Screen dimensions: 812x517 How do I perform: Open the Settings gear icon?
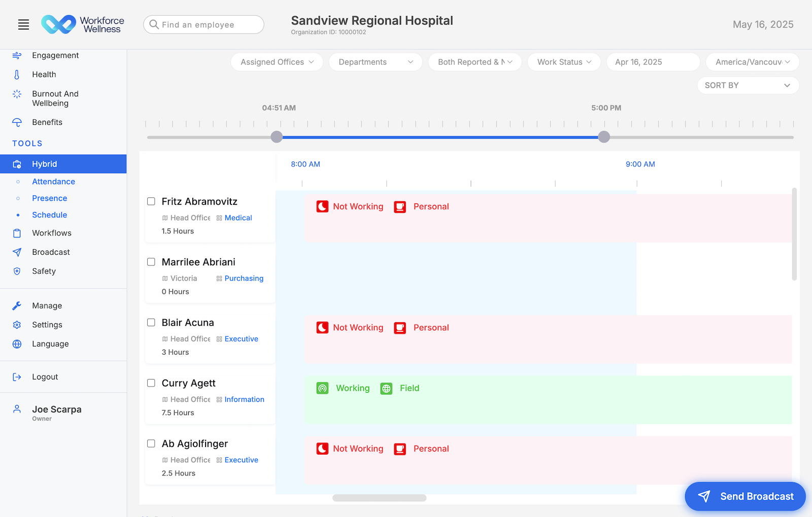pos(17,325)
